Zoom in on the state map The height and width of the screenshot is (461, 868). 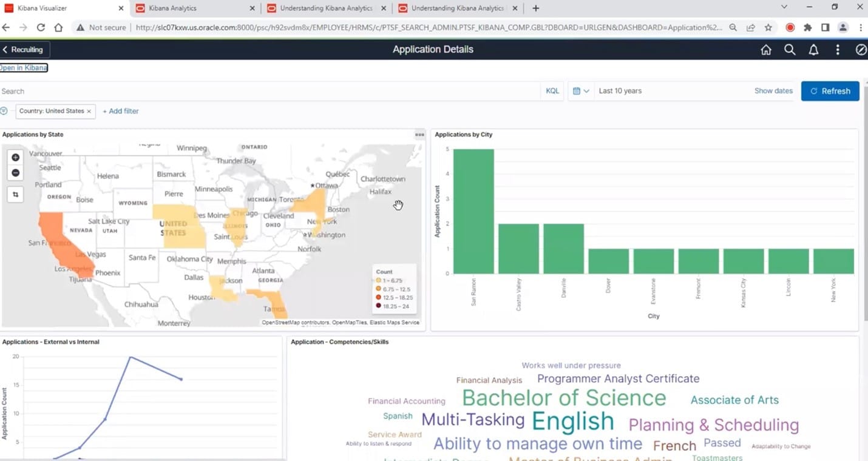(15, 157)
